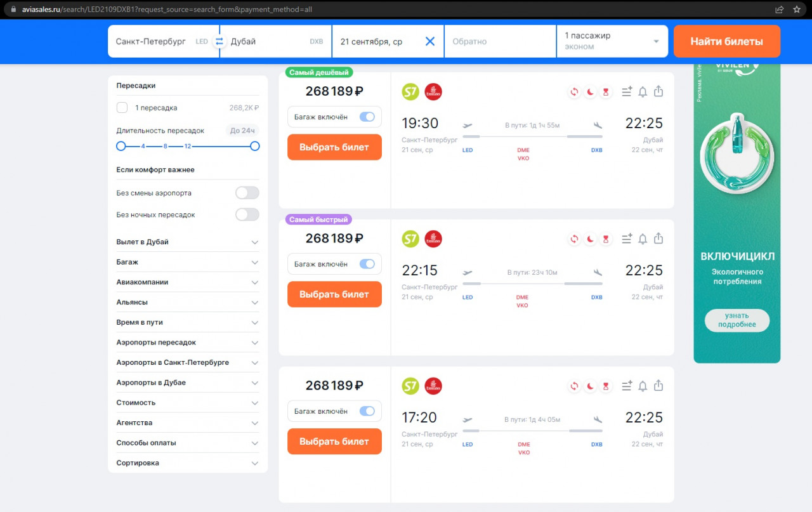
Task: Toggle Багаж включён on 17:20 flight
Action: (367, 411)
